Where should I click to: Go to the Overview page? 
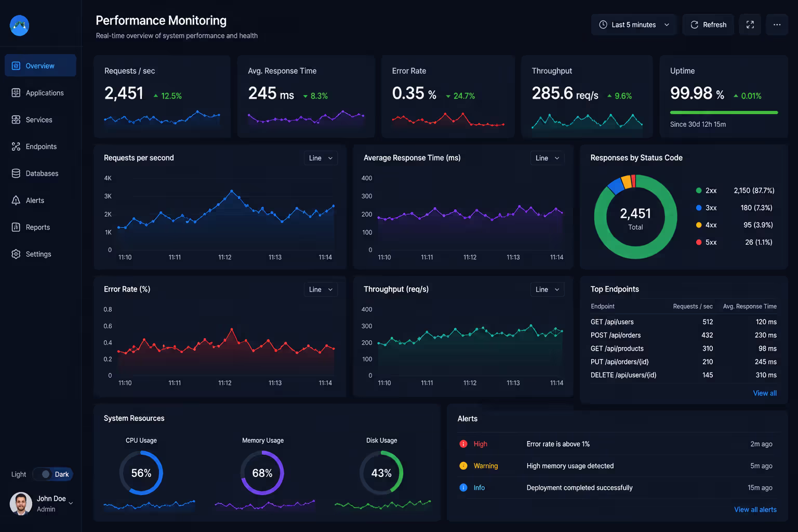41,66
